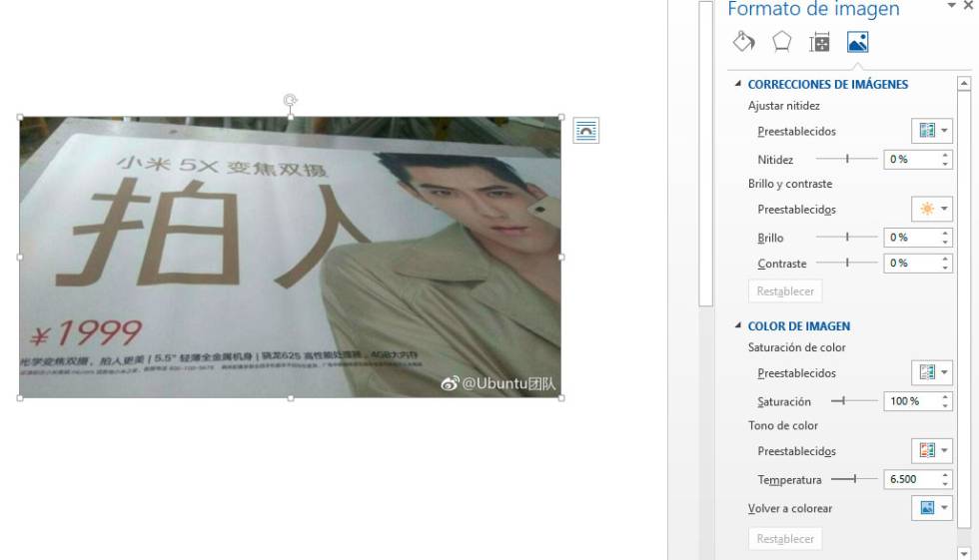Image resolution: width=979 pixels, height=560 pixels.
Task: Click the Saturación slider
Action: tap(854, 401)
